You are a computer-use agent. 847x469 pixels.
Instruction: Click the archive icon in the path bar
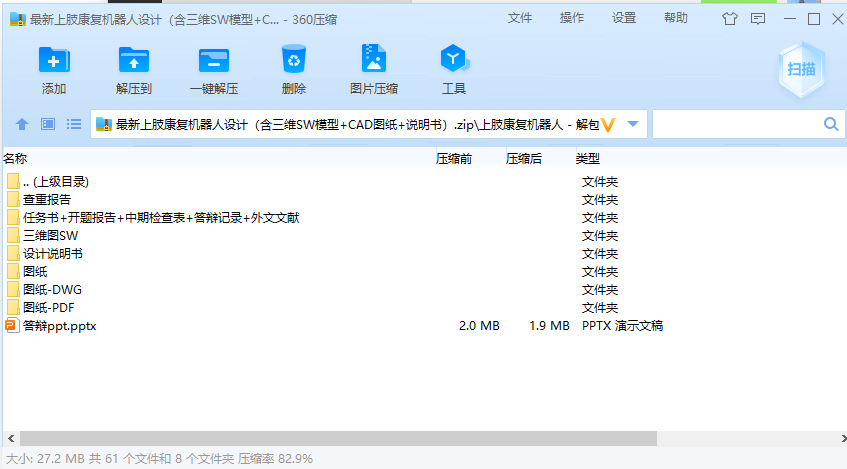pos(104,124)
